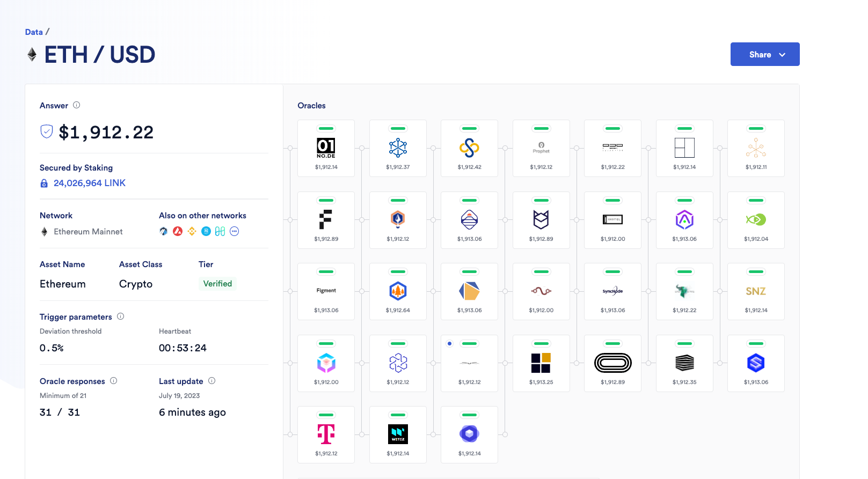Open the SNZ oracle card
The image size is (868, 479).
(x=756, y=291)
